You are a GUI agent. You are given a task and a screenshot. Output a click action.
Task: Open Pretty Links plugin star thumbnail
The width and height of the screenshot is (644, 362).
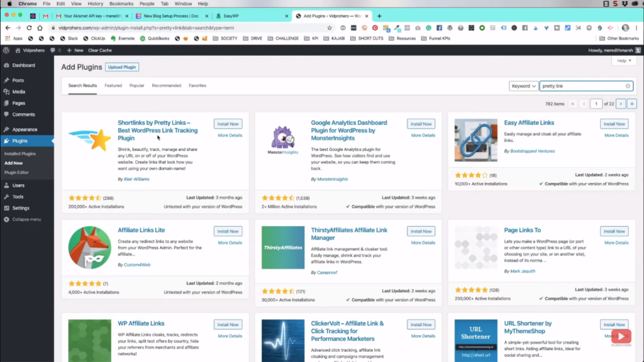click(x=89, y=140)
